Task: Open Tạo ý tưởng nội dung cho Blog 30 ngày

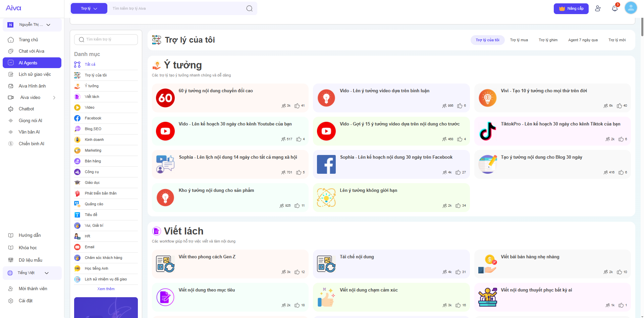Action: click(x=552, y=164)
